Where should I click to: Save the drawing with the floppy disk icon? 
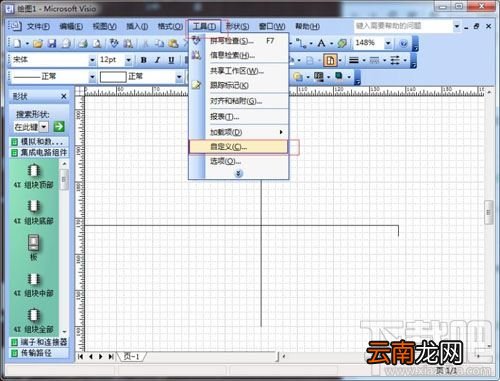52,43
